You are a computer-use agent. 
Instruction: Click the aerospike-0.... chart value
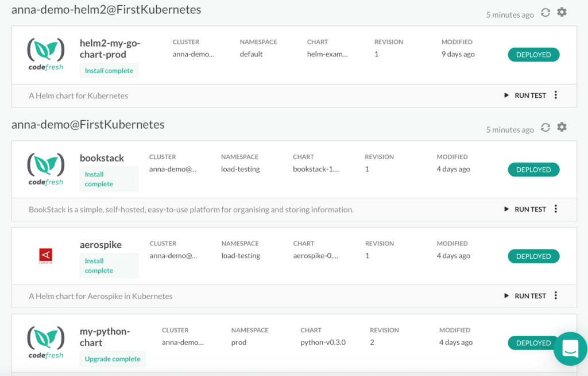pos(316,256)
